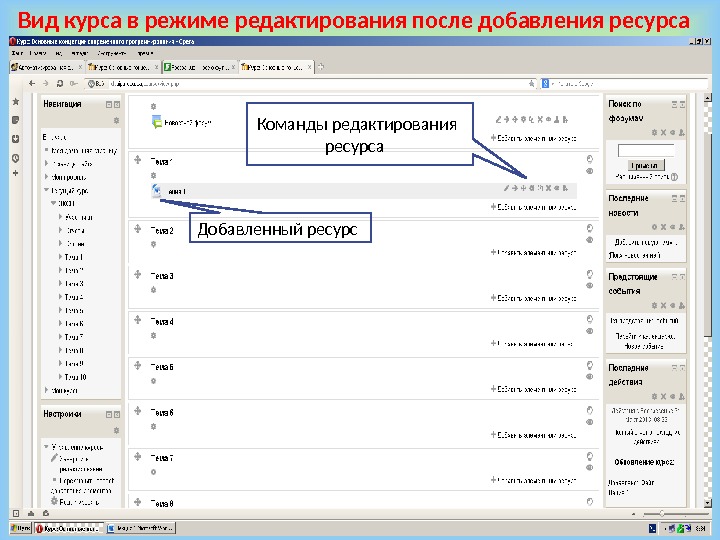Toggle eye visibility of Тема 2 section
Image resolution: width=720 pixels, height=540 pixels.
[590, 240]
